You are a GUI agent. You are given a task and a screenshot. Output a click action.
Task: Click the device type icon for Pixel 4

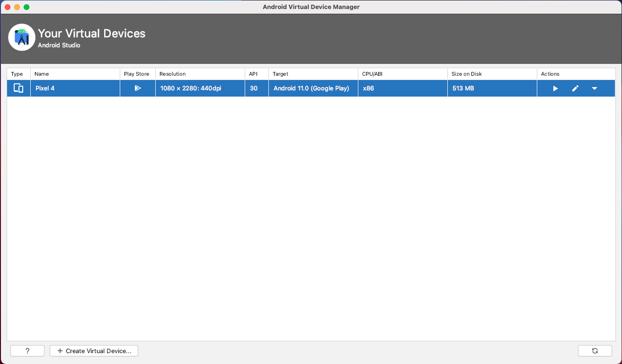click(x=18, y=88)
